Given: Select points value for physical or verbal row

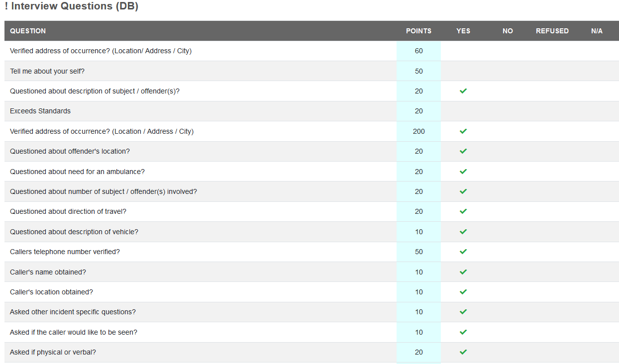Looking at the screenshot, I should pyautogui.click(x=419, y=352).
